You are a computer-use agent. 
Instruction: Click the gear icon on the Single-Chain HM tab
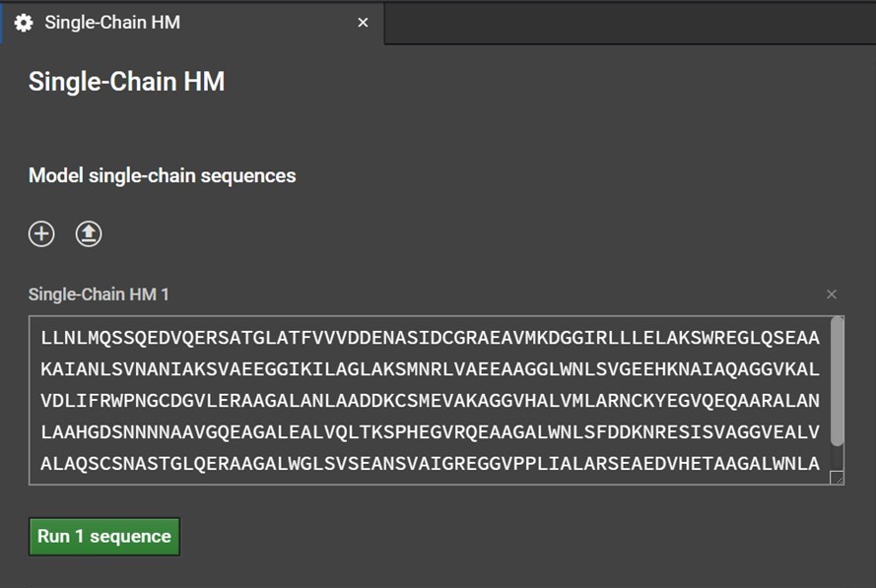click(x=24, y=23)
